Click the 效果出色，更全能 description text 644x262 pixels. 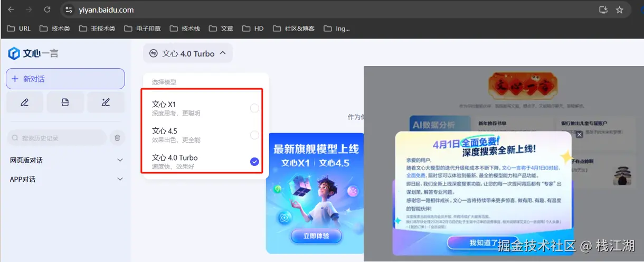coord(176,140)
